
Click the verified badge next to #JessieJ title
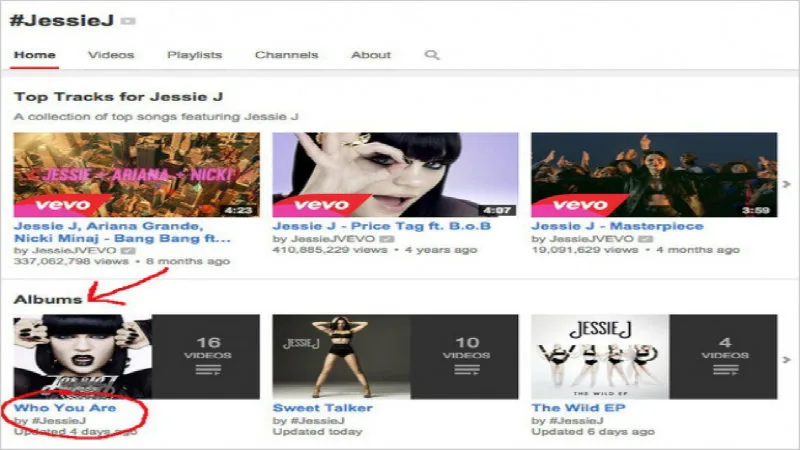128,21
